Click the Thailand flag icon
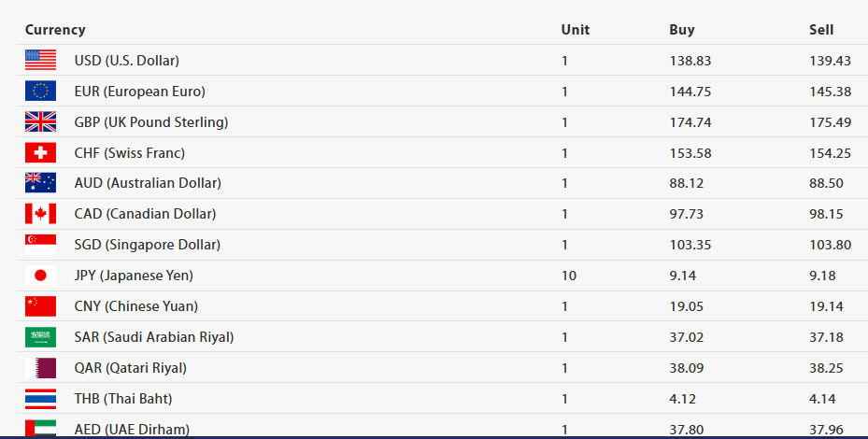868x439 pixels. [x=40, y=399]
